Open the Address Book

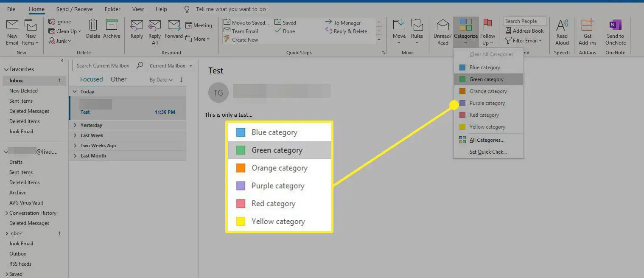click(525, 31)
